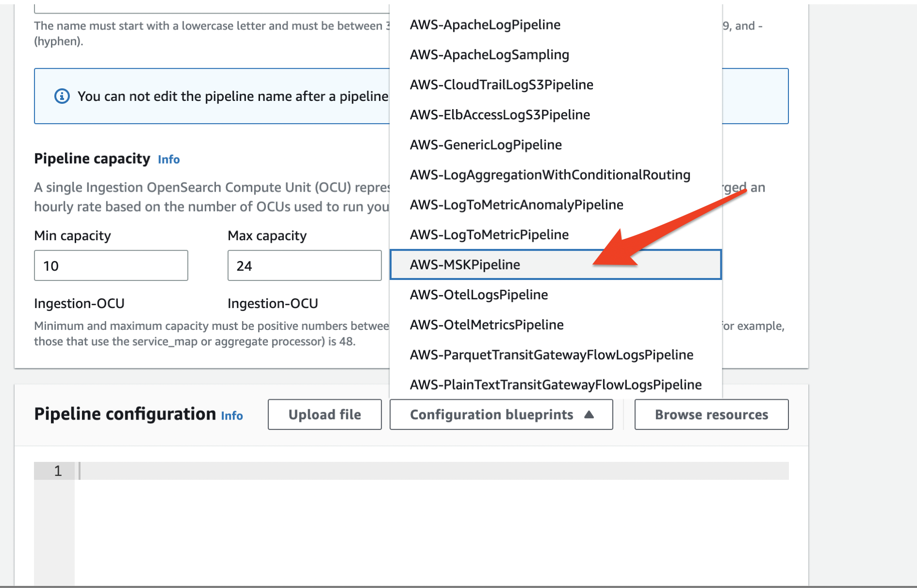Select AWS-ApacheLogSampling blueprint
Viewport: 917px width, 588px height.
(556, 55)
